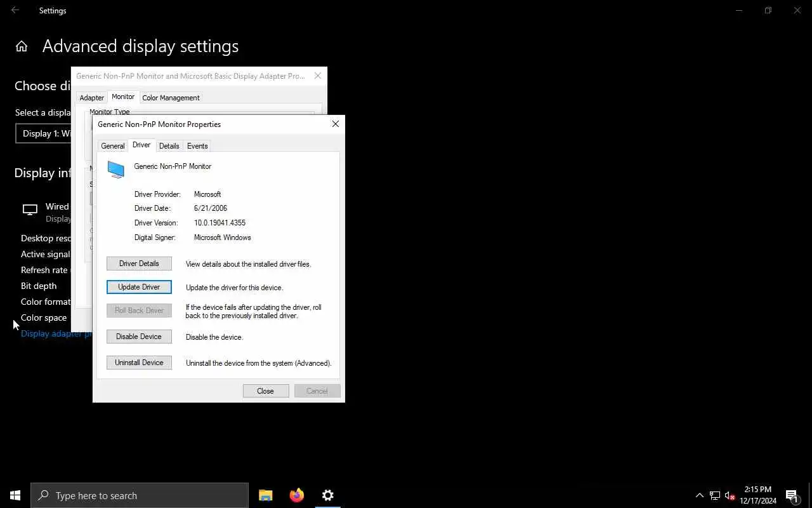This screenshot has height=508, width=812.
Task: Click Close in the Monitor Properties dialog
Action: click(x=266, y=391)
